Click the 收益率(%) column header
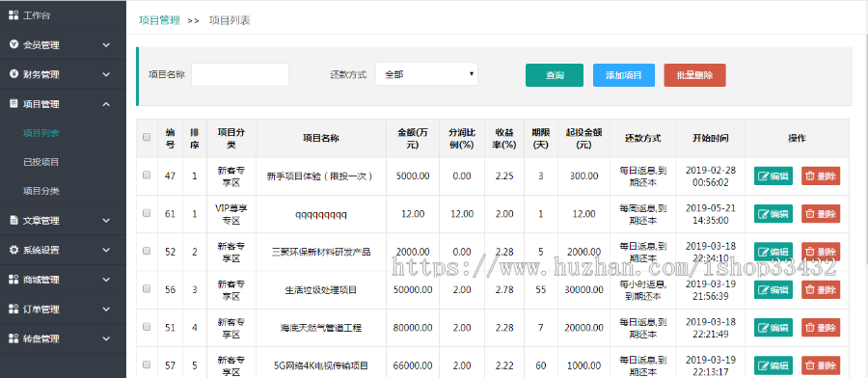The width and height of the screenshot is (868, 378). click(504, 138)
